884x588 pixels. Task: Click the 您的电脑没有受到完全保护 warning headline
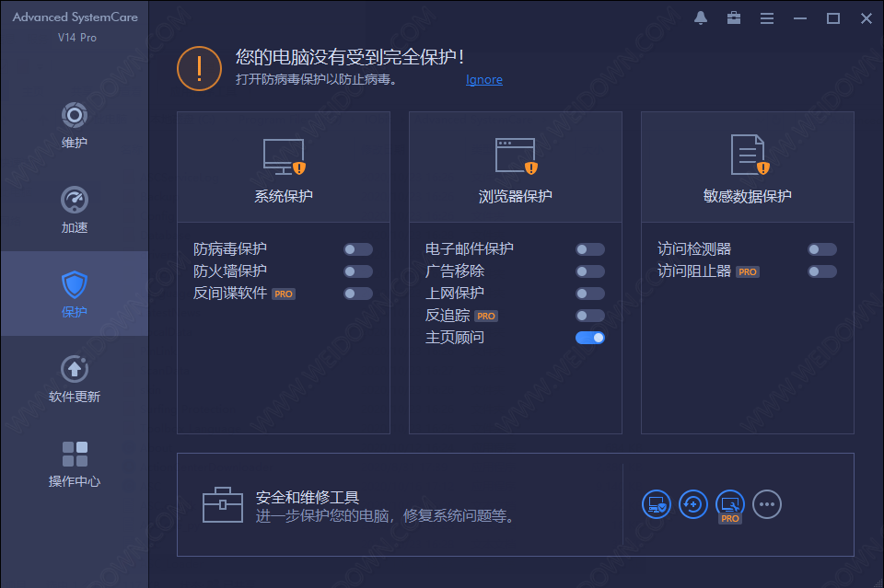(350, 57)
